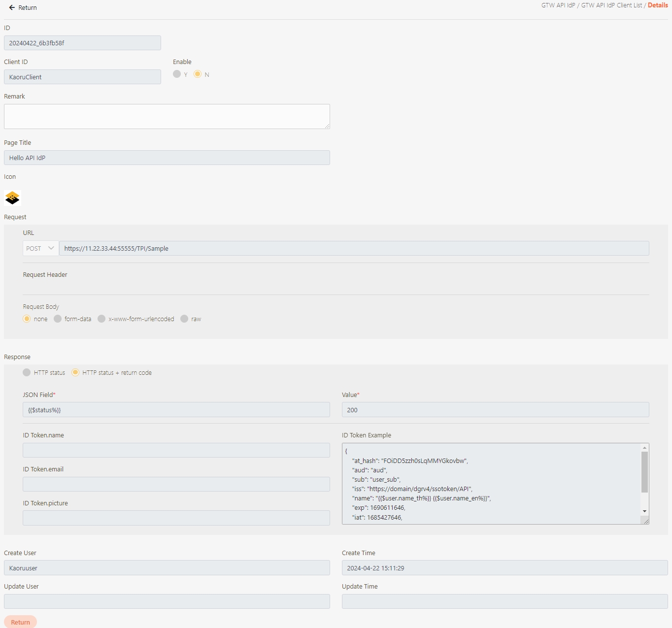Screen dimensions: 672x628
Task: Open the POST method dropdown
Action: tap(40, 249)
